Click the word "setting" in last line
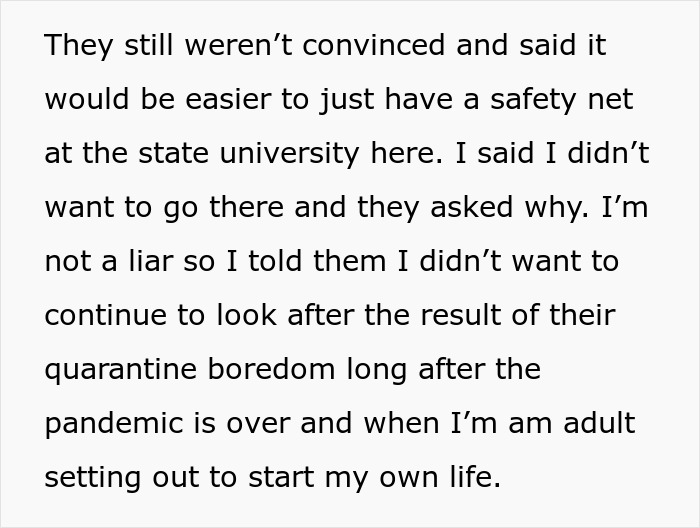 pos(92,477)
